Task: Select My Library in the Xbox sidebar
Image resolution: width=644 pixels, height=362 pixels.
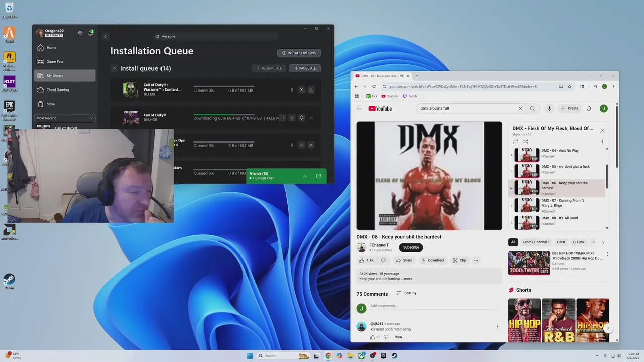Action: [x=64, y=75]
